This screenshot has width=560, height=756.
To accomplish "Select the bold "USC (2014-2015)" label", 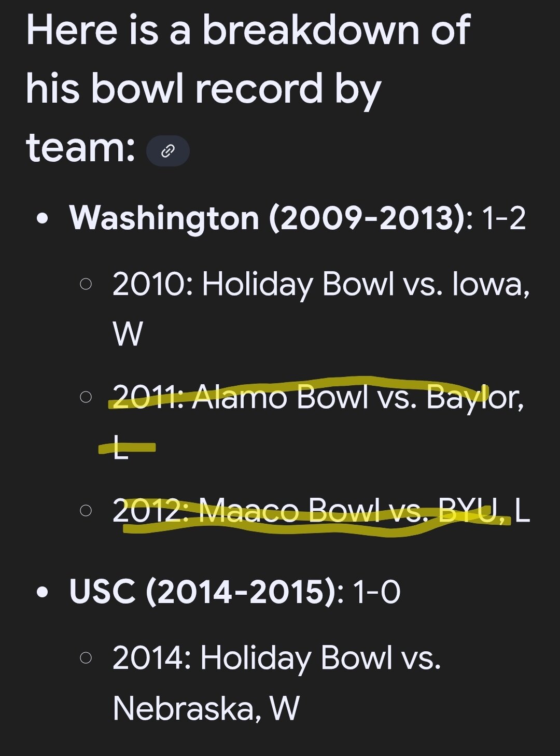I will 202,591.
